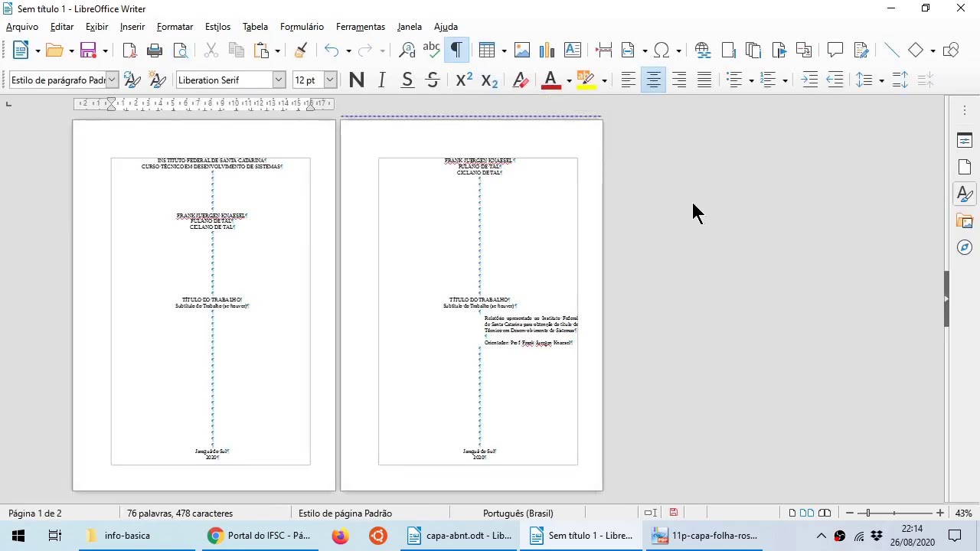The height and width of the screenshot is (551, 980).
Task: Toggle strikethrough formatting
Action: (x=433, y=80)
